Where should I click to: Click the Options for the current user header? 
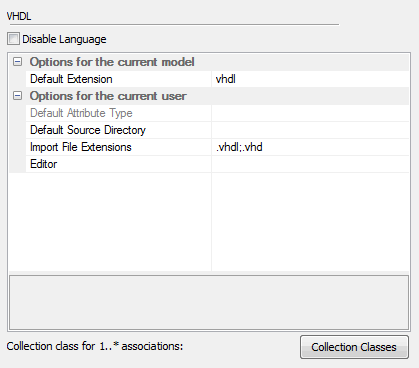(x=108, y=96)
